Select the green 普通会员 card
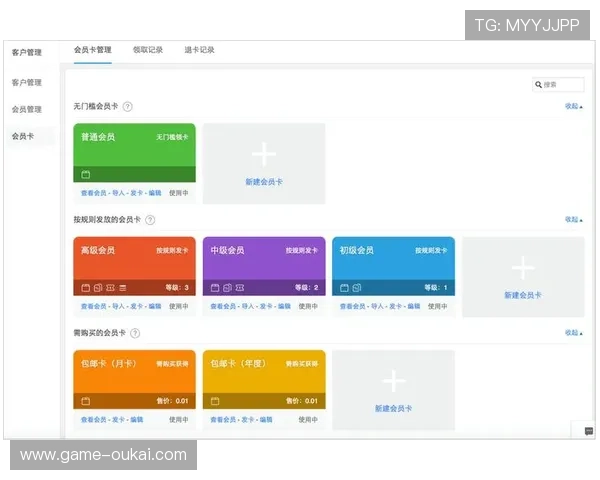Image resolution: width=600 pixels, height=480 pixels. click(134, 153)
